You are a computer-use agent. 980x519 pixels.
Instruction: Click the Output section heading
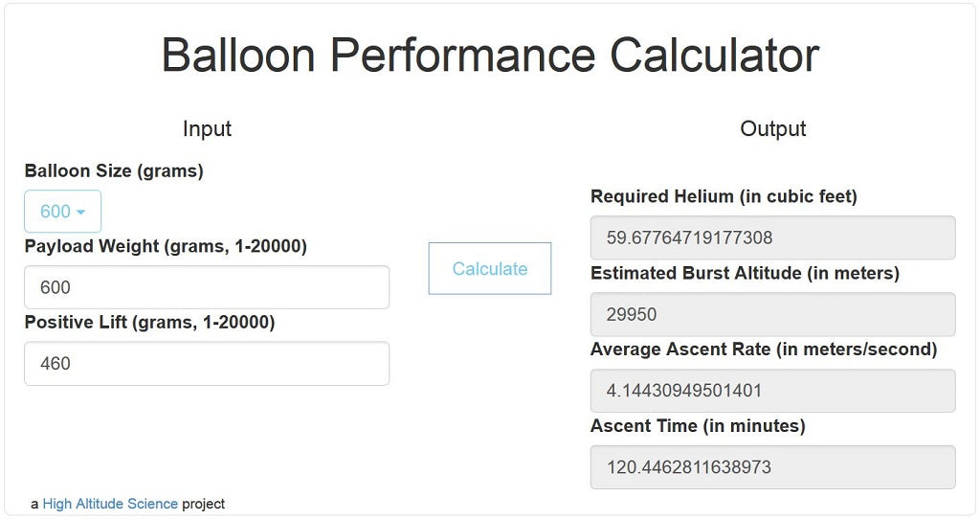coord(773,128)
